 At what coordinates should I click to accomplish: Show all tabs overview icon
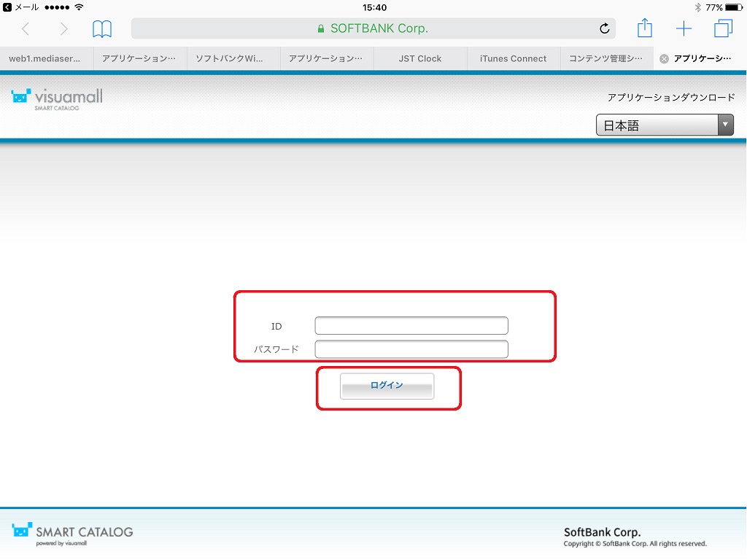(723, 29)
